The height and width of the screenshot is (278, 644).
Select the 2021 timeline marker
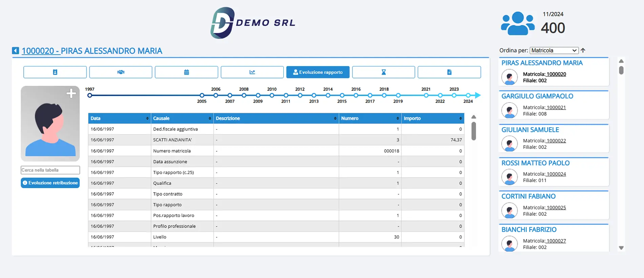click(426, 95)
